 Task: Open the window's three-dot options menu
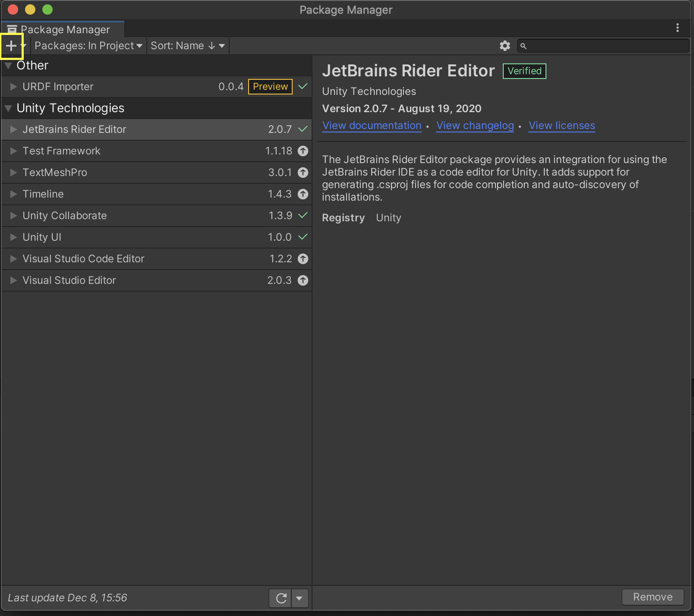[678, 28]
